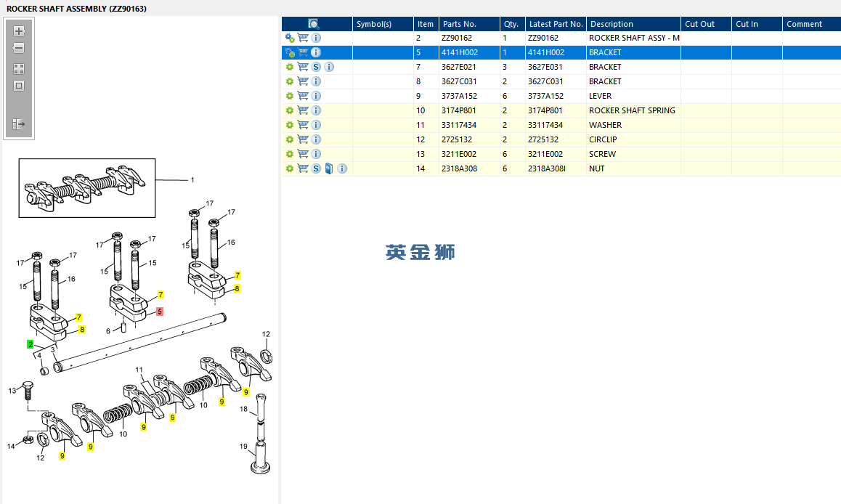Click gears icon for item 2 ZZ90162
Viewport: 841px width, 504px height.
pos(290,38)
